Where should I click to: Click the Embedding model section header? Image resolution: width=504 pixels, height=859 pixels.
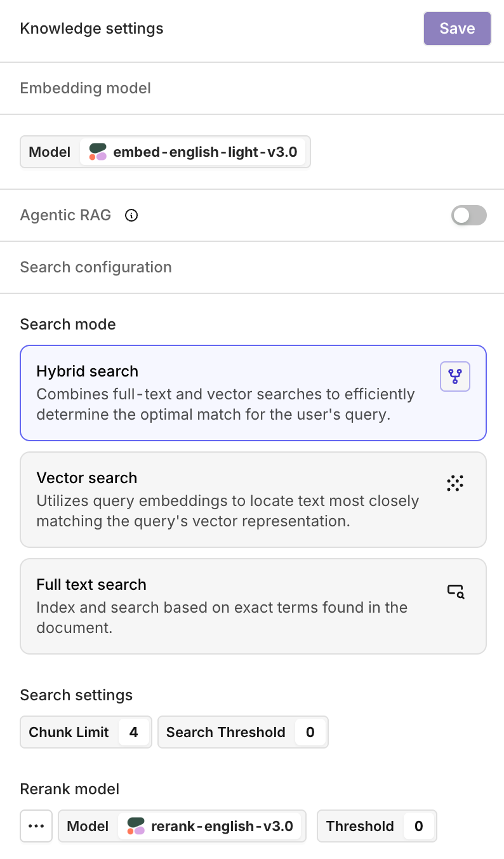[x=86, y=88]
